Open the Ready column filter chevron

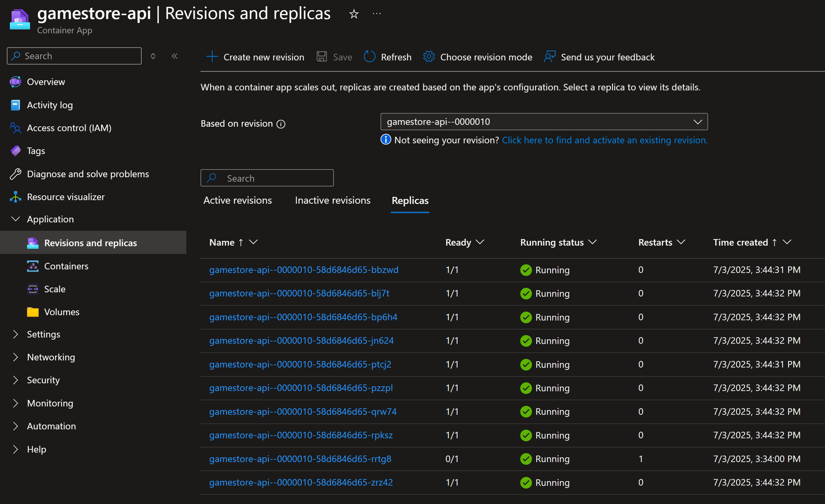(480, 242)
